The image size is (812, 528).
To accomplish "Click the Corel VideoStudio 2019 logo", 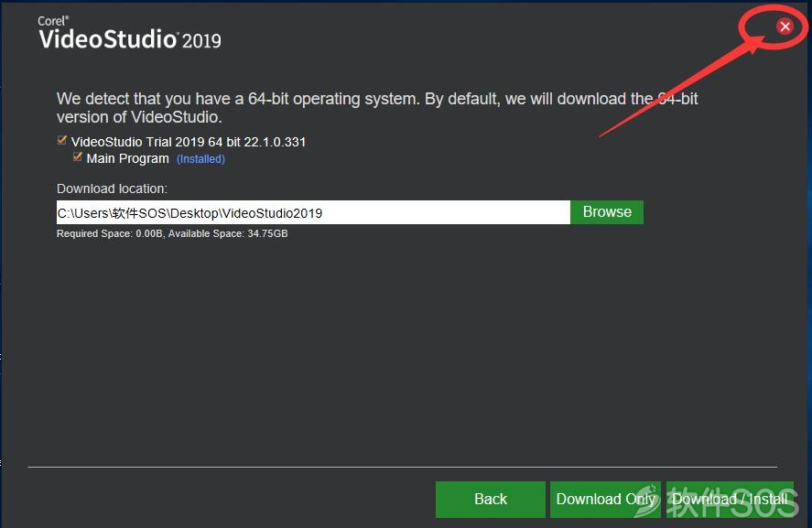I will click(129, 33).
